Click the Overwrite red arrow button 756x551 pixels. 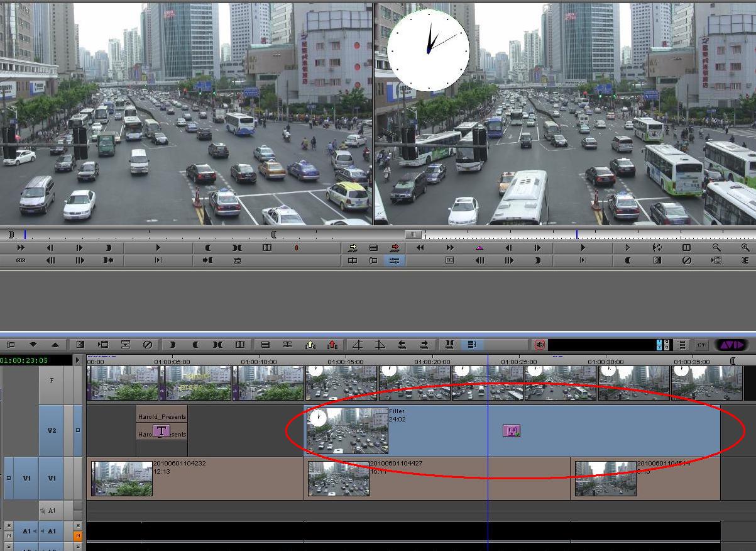395,248
